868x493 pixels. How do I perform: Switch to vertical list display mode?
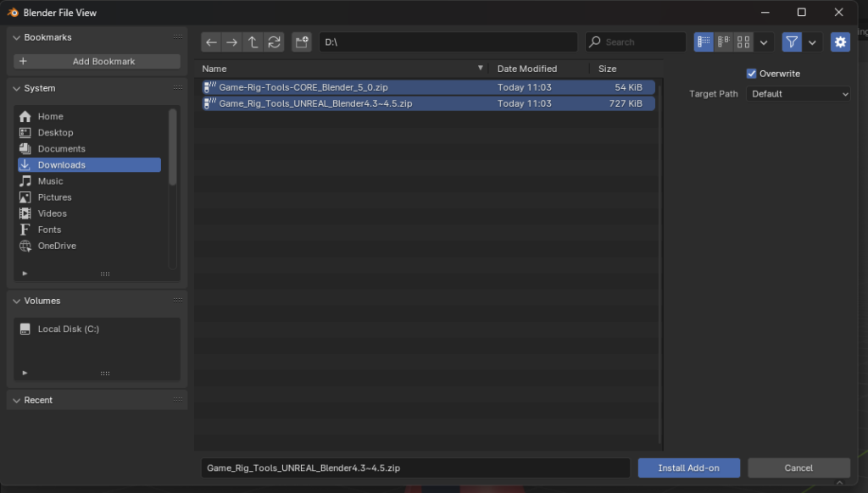coord(704,42)
